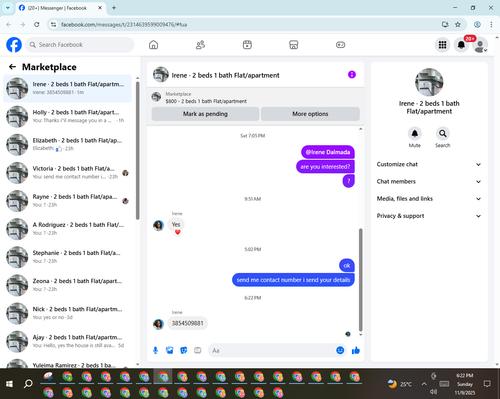Click the Mute bell icon in details panel

415,134
